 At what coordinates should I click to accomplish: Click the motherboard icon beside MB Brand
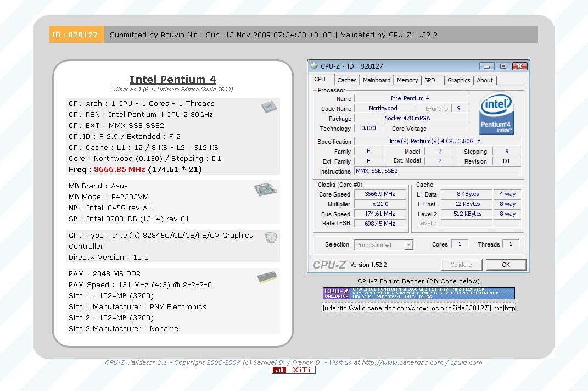(x=265, y=189)
